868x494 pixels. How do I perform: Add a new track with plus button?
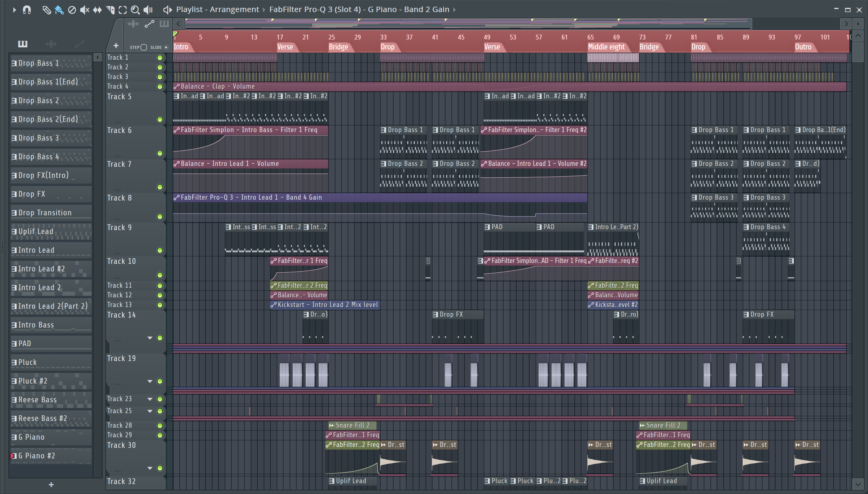point(116,46)
